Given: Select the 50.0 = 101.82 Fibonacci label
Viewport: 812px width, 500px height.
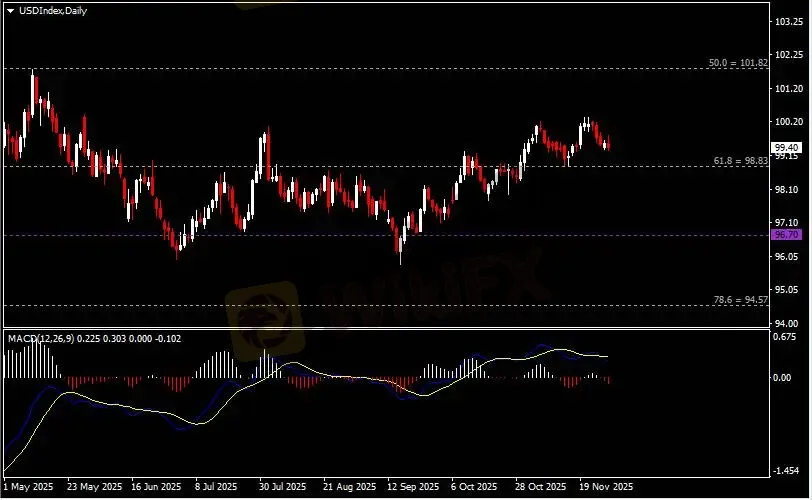Looking at the screenshot, I should 738,63.
